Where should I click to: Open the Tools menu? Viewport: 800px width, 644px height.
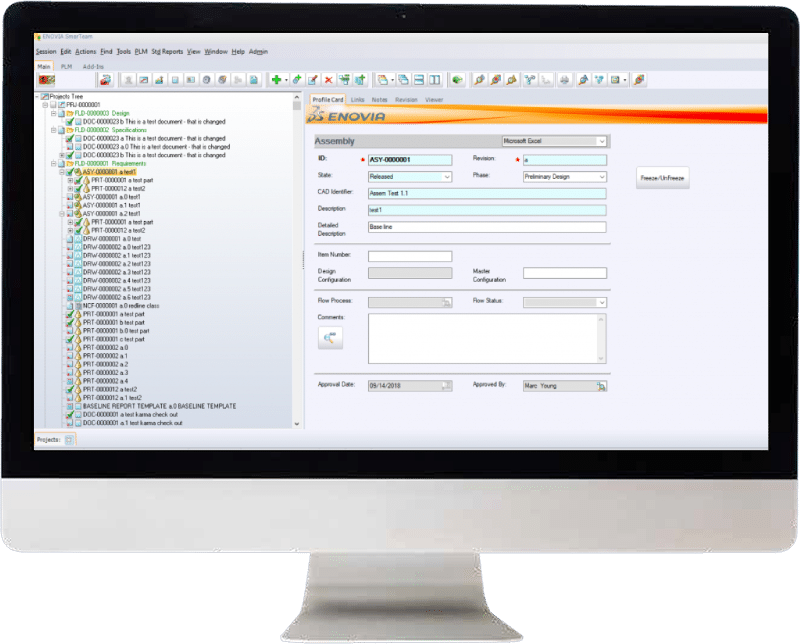123,51
